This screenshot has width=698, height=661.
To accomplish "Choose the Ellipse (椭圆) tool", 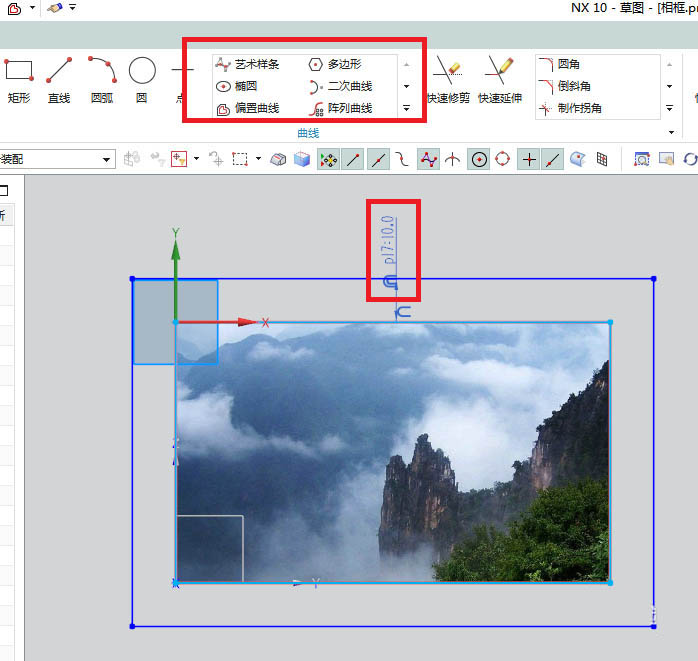I will pos(237,86).
